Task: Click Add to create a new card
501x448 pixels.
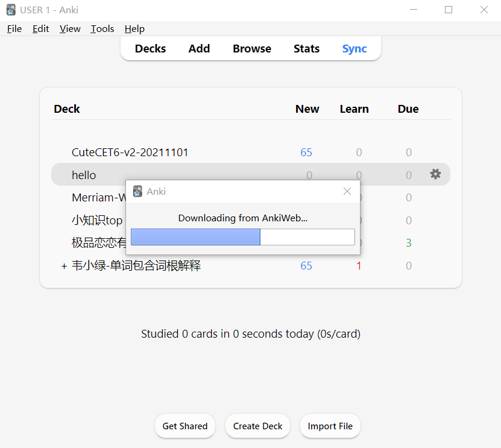Action: tap(199, 49)
